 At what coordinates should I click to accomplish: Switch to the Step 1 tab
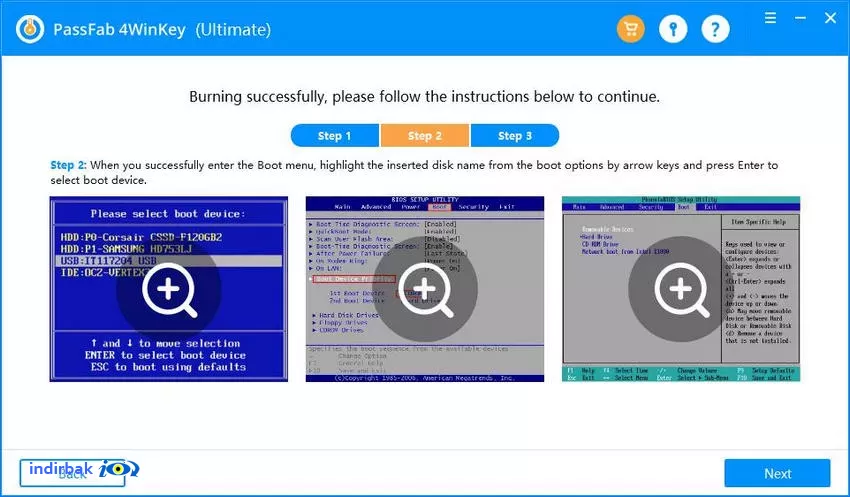click(334, 135)
